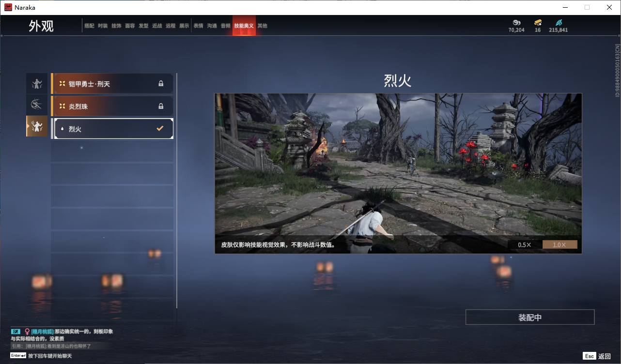Select the 铠甲勇士·刑天 skin row
Image resolution: width=621 pixels, height=364 pixels.
(x=112, y=84)
